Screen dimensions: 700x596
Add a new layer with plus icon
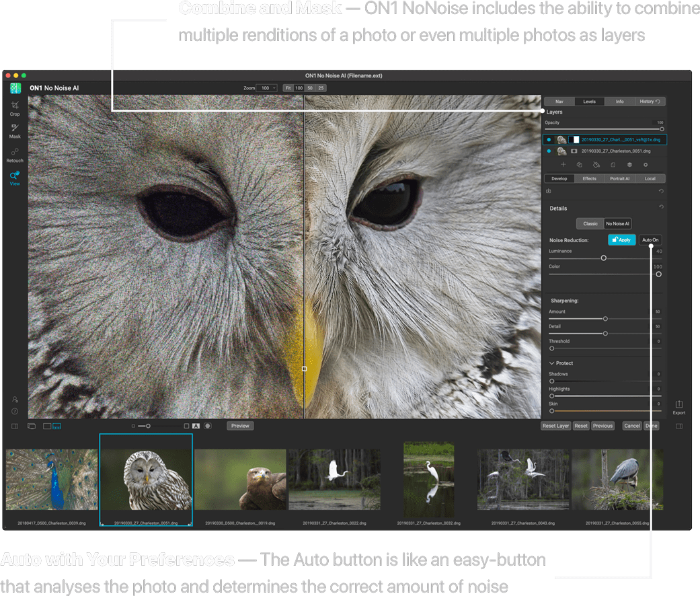click(563, 164)
